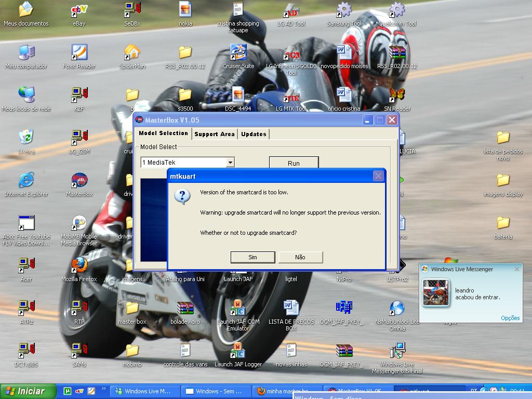Select the LG_GSM desktop shortcut
Image resolution: width=532 pixels, height=399 pixels.
point(79,142)
